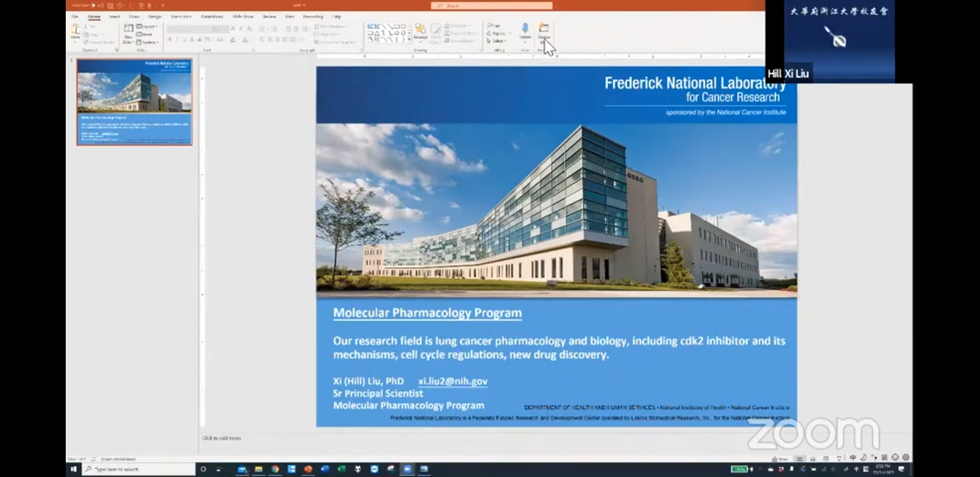
Task: Click Increase Font Size icon
Action: click(233, 29)
